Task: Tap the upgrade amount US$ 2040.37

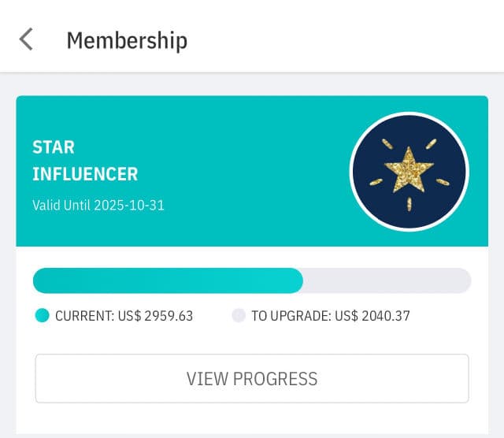Action: click(x=372, y=316)
